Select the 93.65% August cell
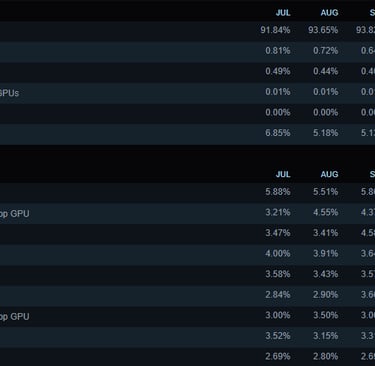The height and width of the screenshot is (366, 375). coord(323,30)
